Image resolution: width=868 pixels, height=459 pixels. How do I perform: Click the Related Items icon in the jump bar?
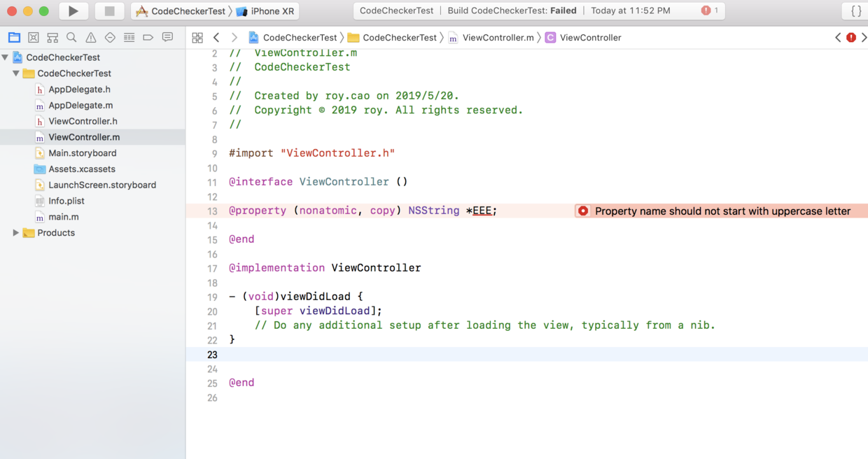pos(198,37)
